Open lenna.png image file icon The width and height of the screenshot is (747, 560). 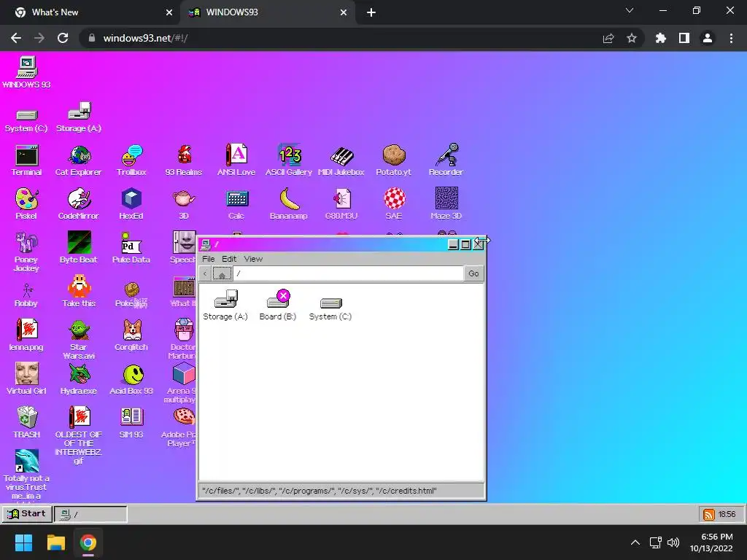[x=27, y=335]
